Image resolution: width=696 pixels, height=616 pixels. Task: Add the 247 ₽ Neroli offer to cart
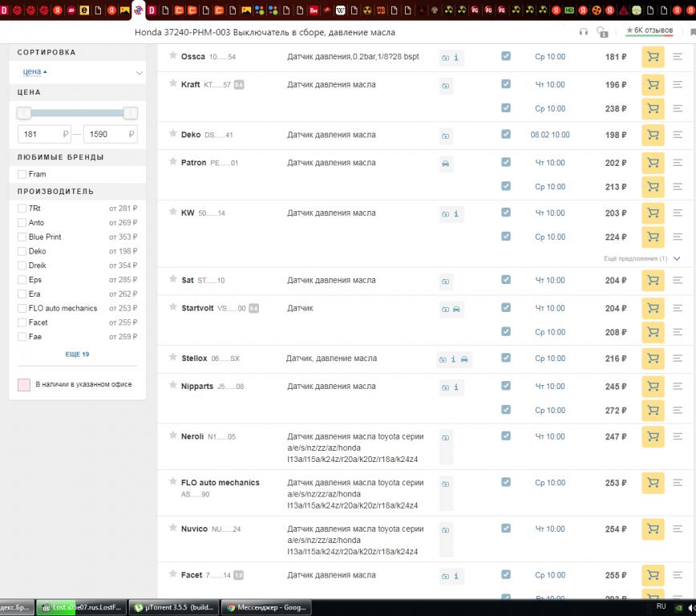[653, 436]
